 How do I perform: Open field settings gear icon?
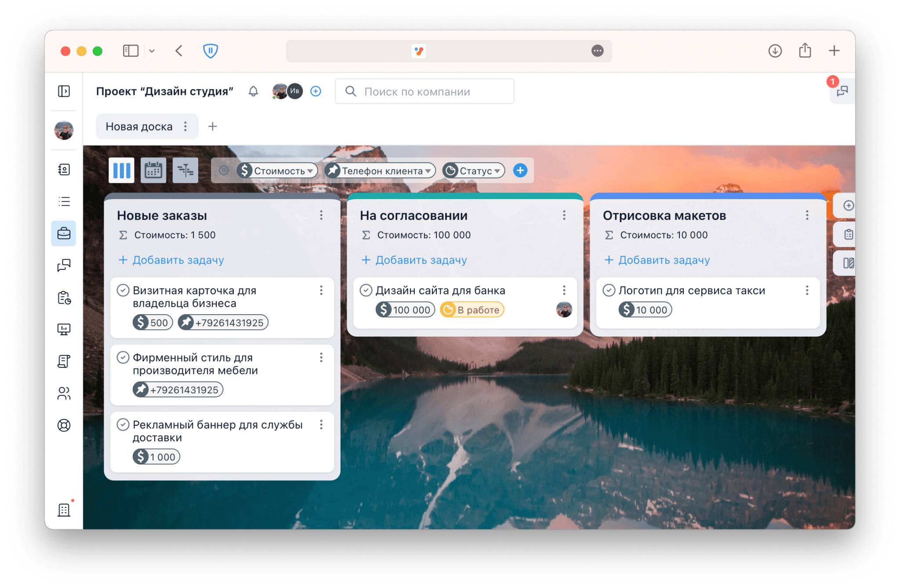pyautogui.click(x=224, y=171)
